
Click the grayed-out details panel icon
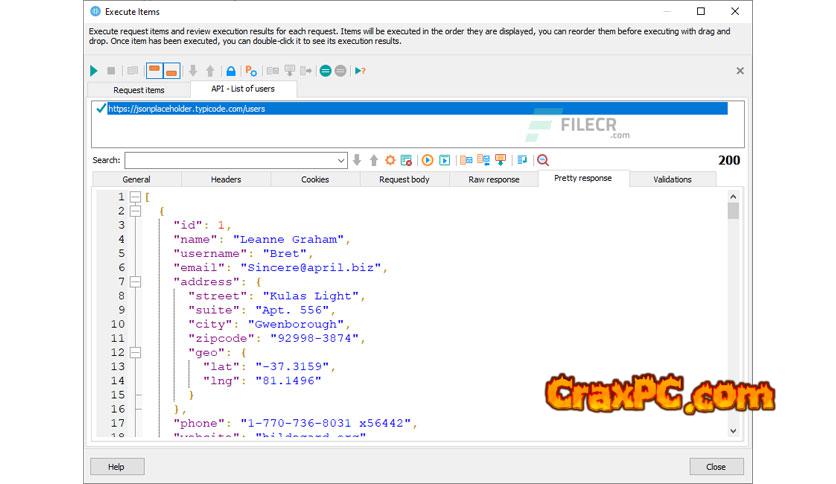point(133,70)
